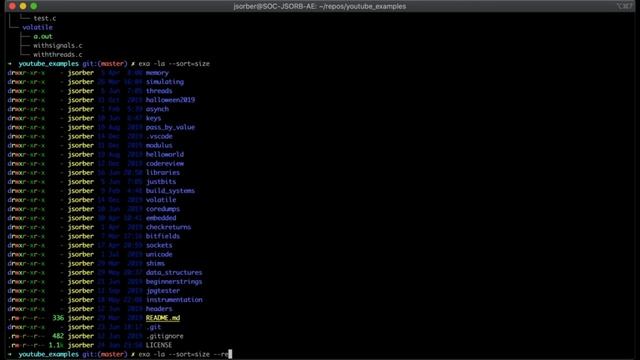Click the pass_by_value directory name
This screenshot has width=640, height=360.
pyautogui.click(x=170, y=127)
